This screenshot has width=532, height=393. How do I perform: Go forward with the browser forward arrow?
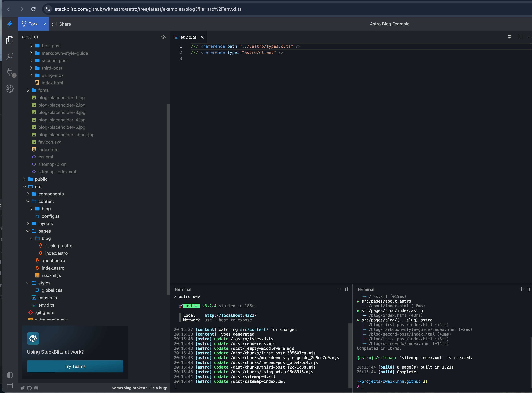point(21,9)
